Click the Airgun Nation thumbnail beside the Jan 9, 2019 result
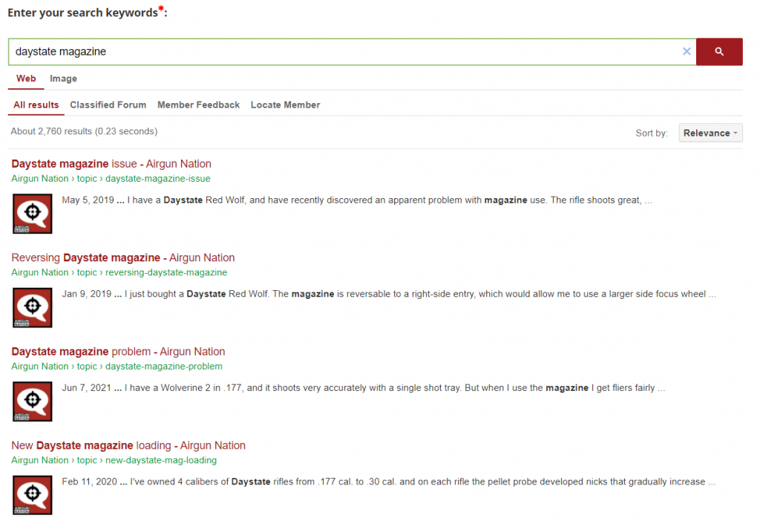 click(33, 308)
